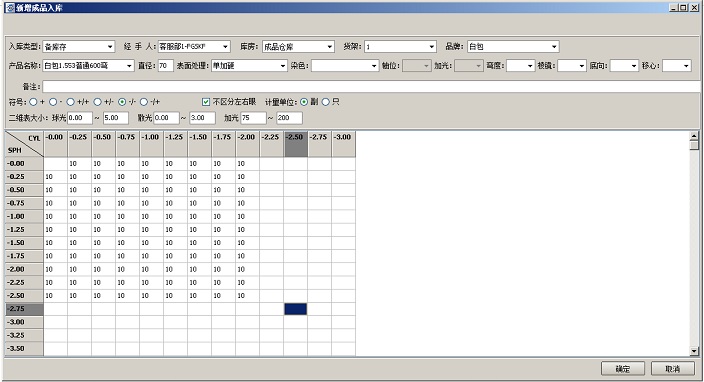Click the 确定 button
The image size is (704, 382).
click(x=623, y=369)
